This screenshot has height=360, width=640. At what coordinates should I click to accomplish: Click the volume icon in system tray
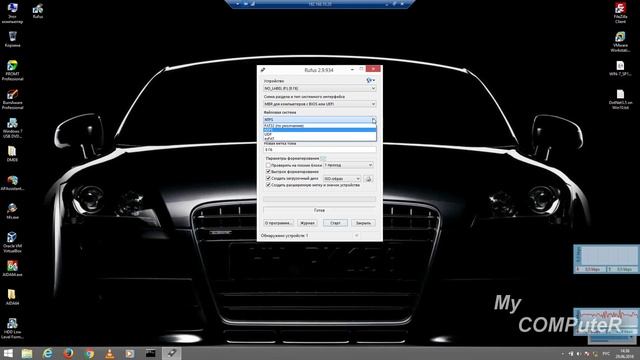(x=579, y=353)
